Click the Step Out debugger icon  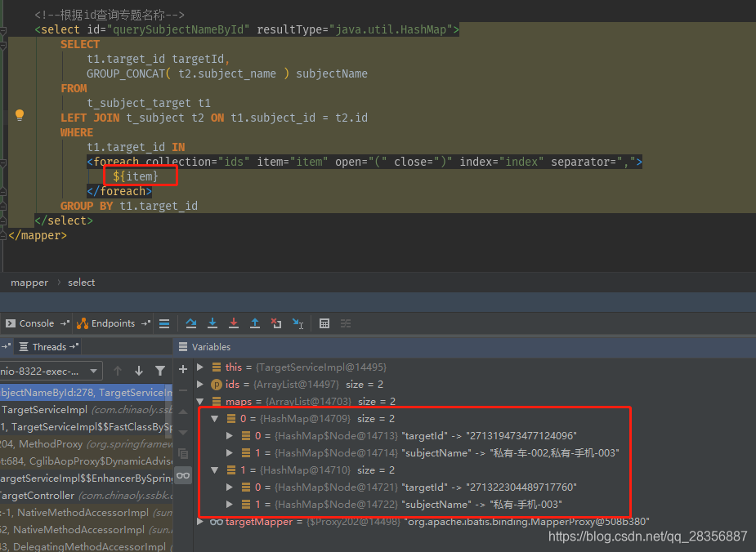tap(254, 323)
